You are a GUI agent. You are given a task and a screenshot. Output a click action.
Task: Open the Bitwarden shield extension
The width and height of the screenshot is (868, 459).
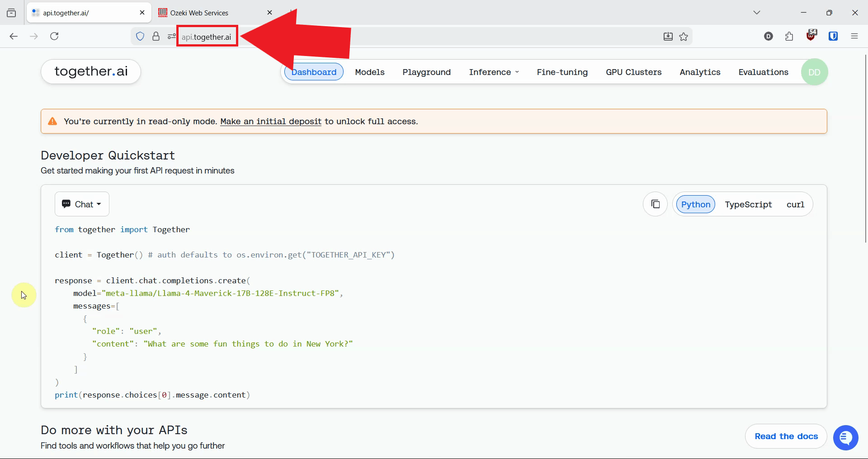[833, 37]
